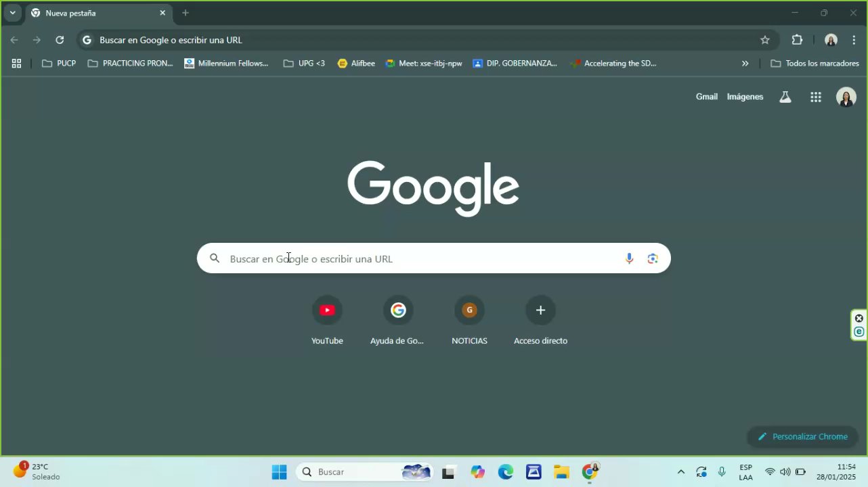This screenshot has height=487, width=868.
Task: Open the Millennium Fellows bookmark
Action: [x=226, y=64]
